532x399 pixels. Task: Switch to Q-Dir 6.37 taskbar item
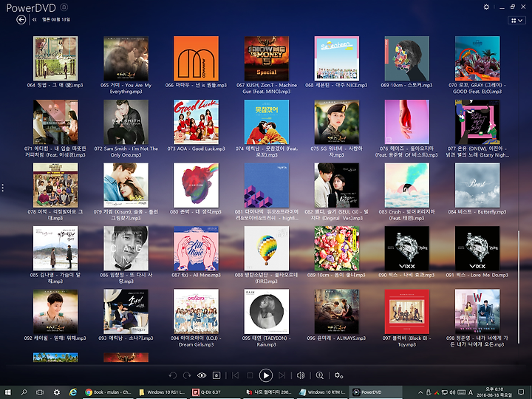tap(215, 392)
